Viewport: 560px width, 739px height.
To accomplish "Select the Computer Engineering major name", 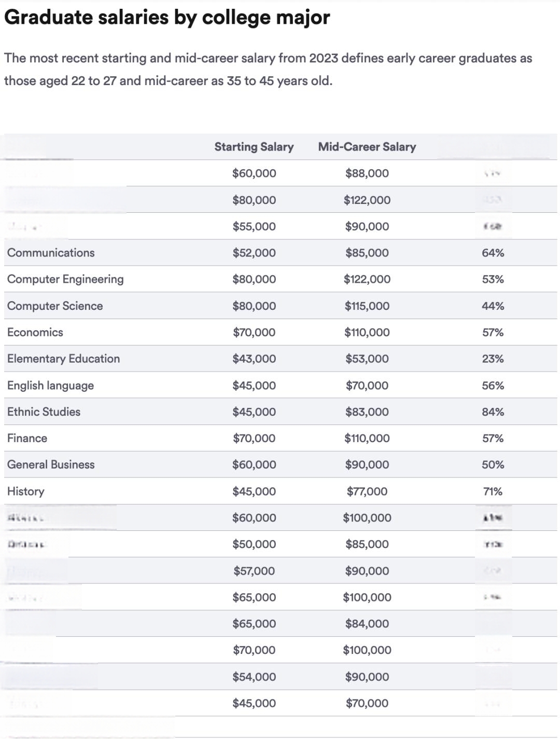I will (x=65, y=279).
